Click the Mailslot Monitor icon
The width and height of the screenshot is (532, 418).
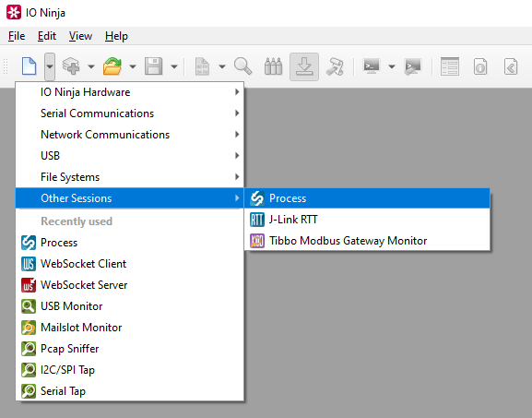[x=29, y=328]
